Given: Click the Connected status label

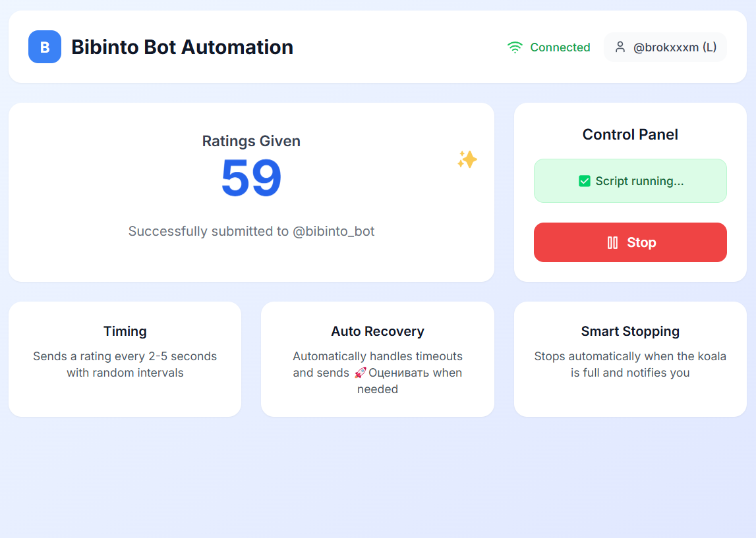Looking at the screenshot, I should pyautogui.click(x=560, y=47).
